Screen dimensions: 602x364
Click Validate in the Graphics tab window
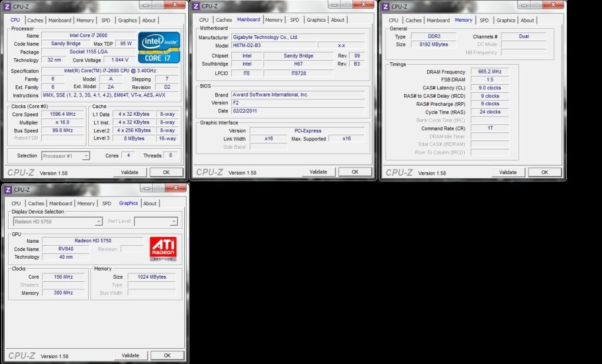131,356
